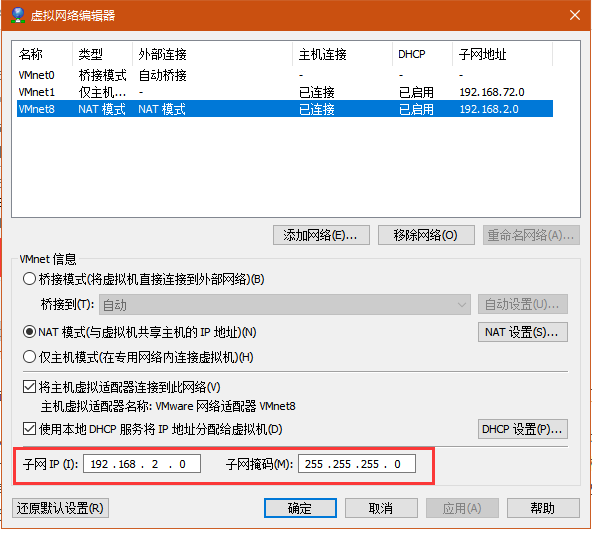
Task: Open NAT 设置(S)... dialog
Action: tap(523, 332)
